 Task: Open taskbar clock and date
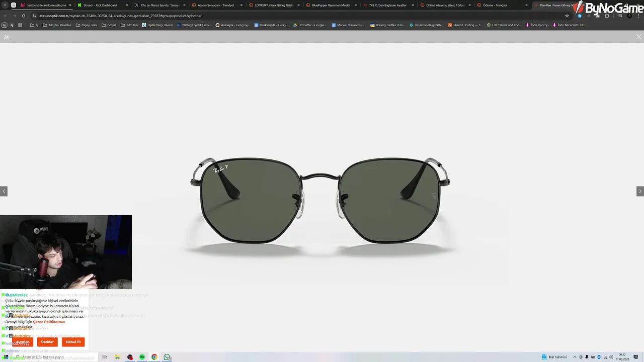(x=622, y=357)
